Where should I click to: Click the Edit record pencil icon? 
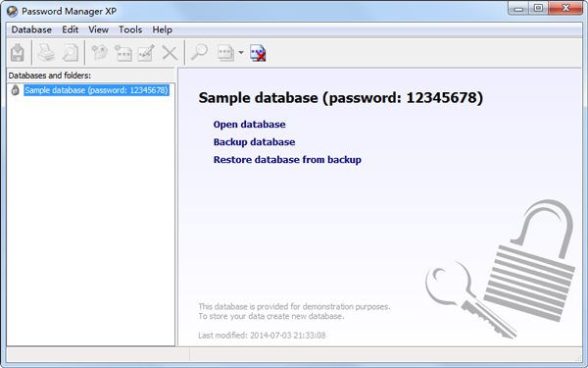[x=146, y=53]
